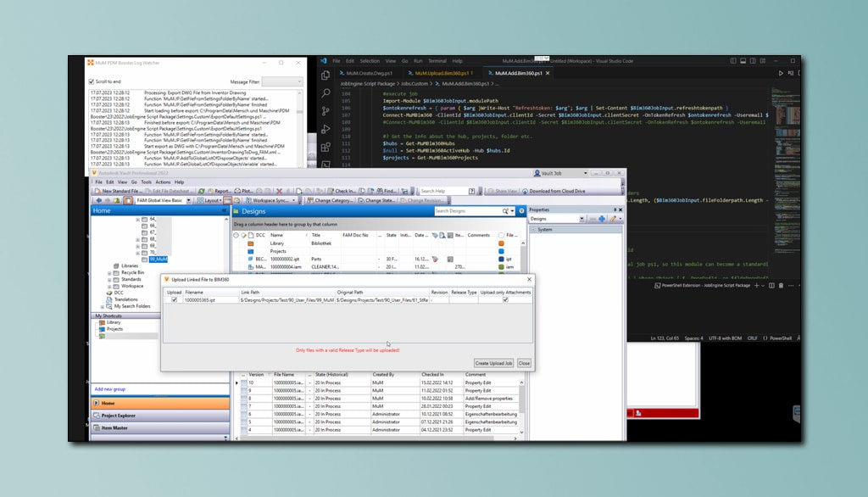Click Download from Cloud Drive toolbar icon
The height and width of the screenshot is (497, 868).
[x=526, y=192]
